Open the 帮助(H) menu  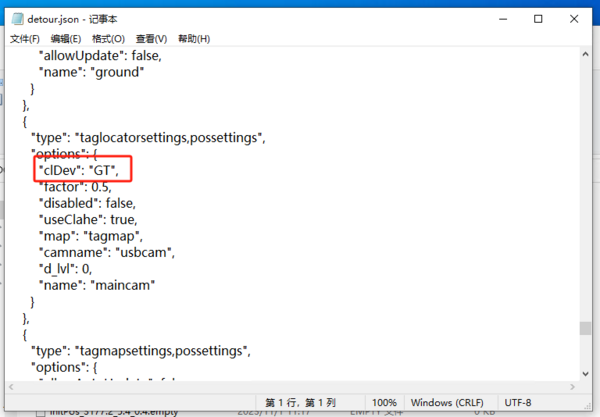[x=193, y=39]
